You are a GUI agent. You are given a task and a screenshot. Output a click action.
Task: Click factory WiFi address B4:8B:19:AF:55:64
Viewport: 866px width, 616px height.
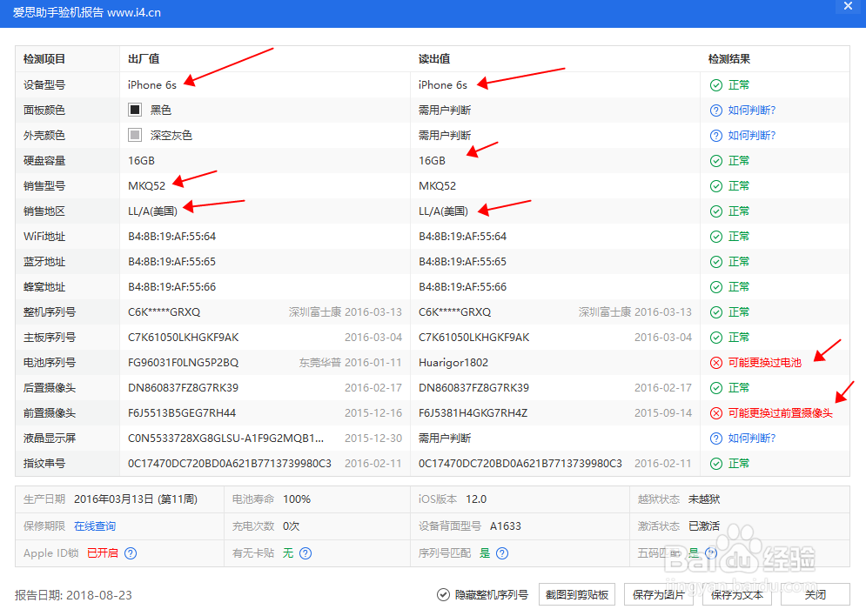coord(171,237)
